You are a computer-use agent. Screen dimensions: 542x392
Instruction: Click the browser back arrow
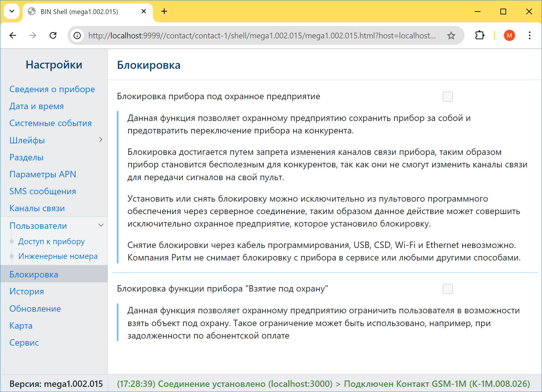(x=13, y=36)
